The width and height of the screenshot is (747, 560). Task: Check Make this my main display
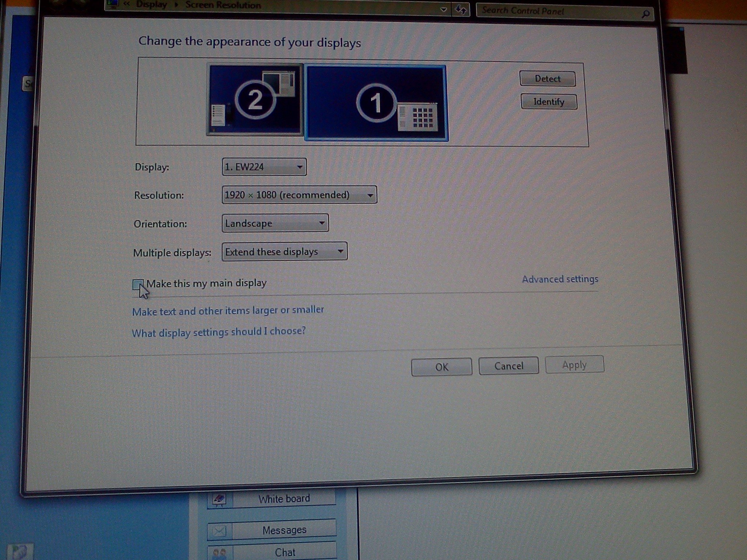coord(138,284)
